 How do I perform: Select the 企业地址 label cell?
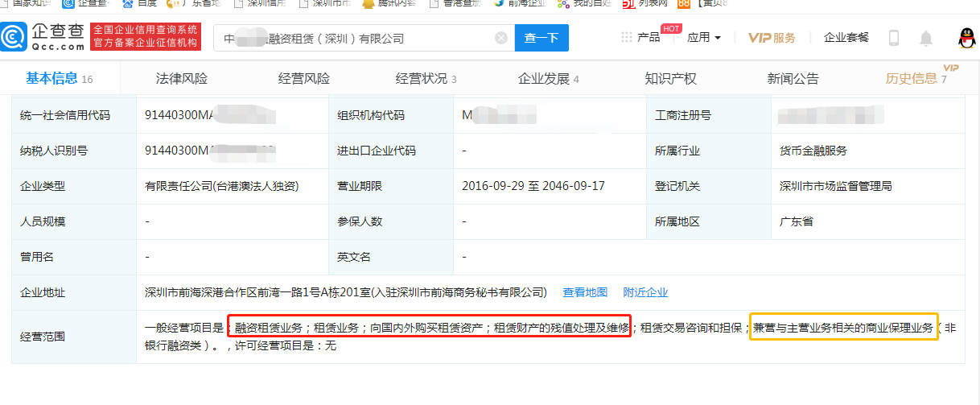[x=74, y=292]
